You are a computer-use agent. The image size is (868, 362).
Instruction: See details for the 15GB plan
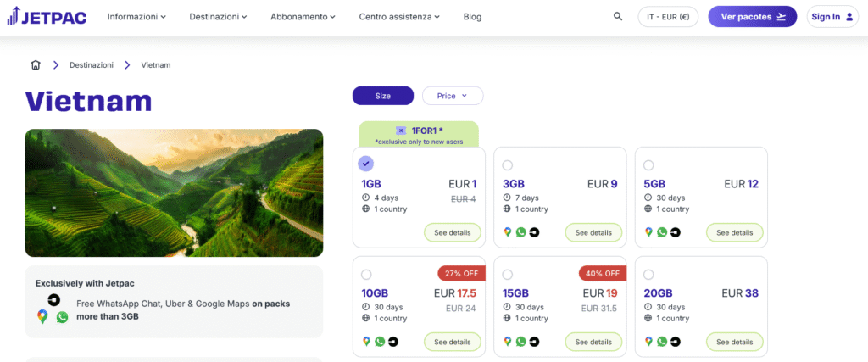point(593,342)
